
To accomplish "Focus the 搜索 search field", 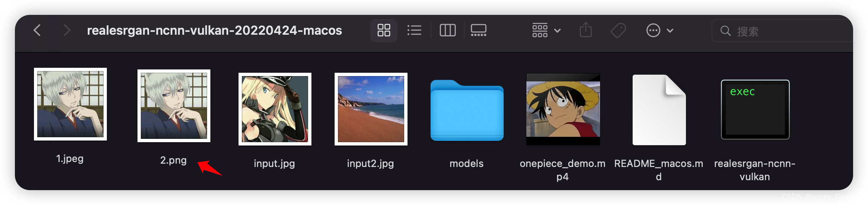I will tap(782, 31).
